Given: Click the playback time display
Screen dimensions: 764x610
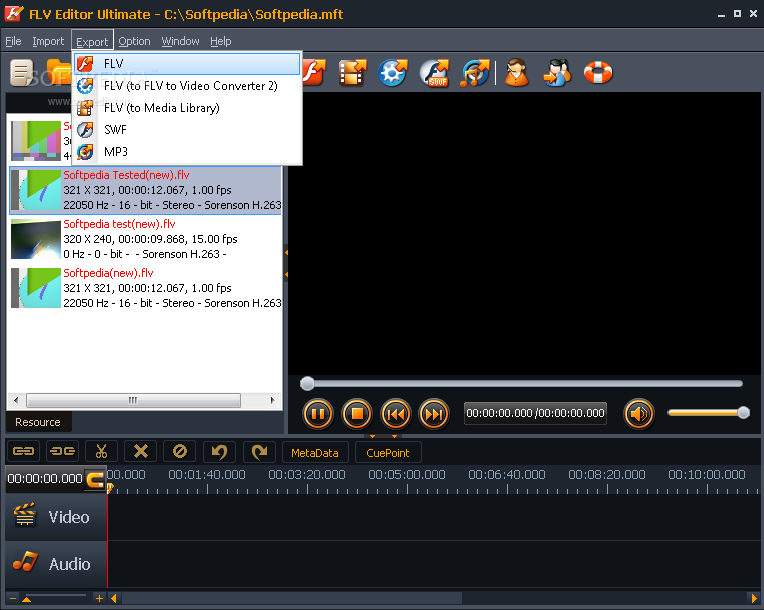Looking at the screenshot, I should click(535, 414).
